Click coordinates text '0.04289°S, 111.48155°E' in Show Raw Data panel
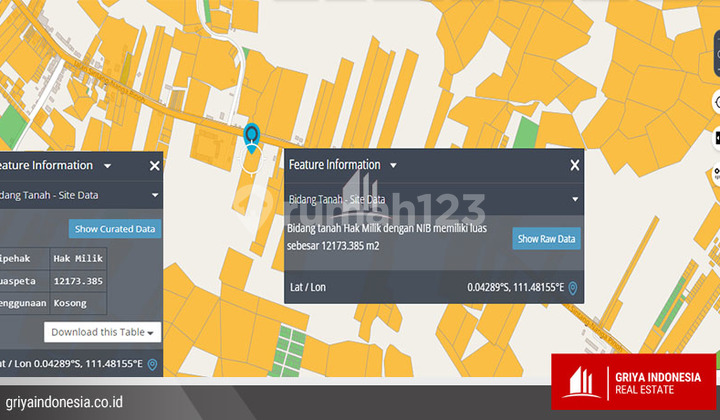 [x=515, y=287]
